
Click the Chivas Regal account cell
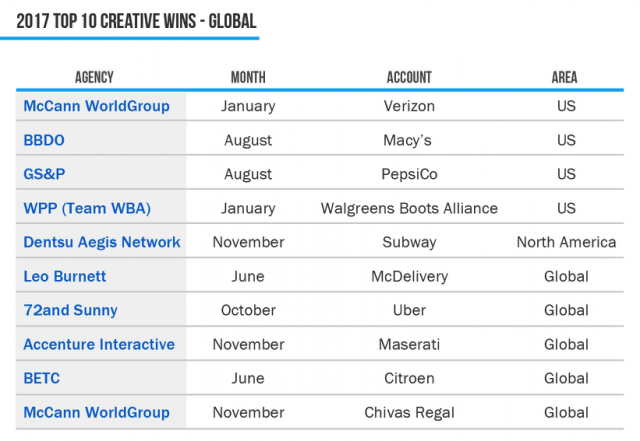pyautogui.click(x=409, y=412)
